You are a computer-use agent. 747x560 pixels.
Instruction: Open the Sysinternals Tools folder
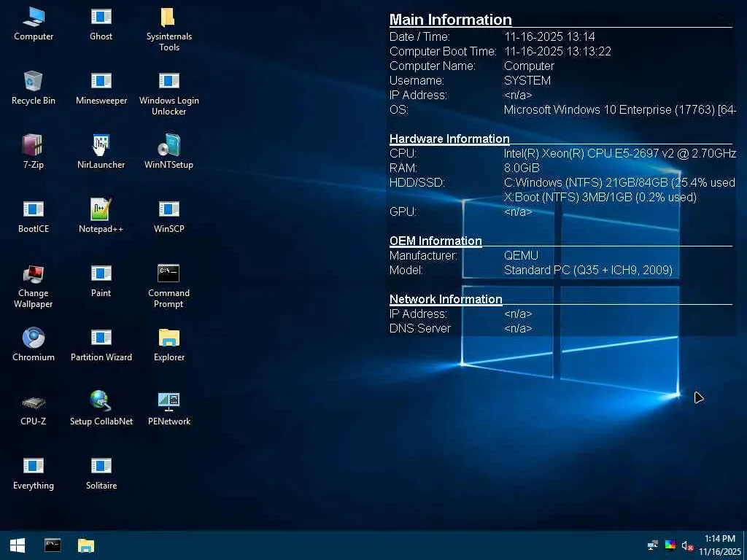click(x=169, y=28)
